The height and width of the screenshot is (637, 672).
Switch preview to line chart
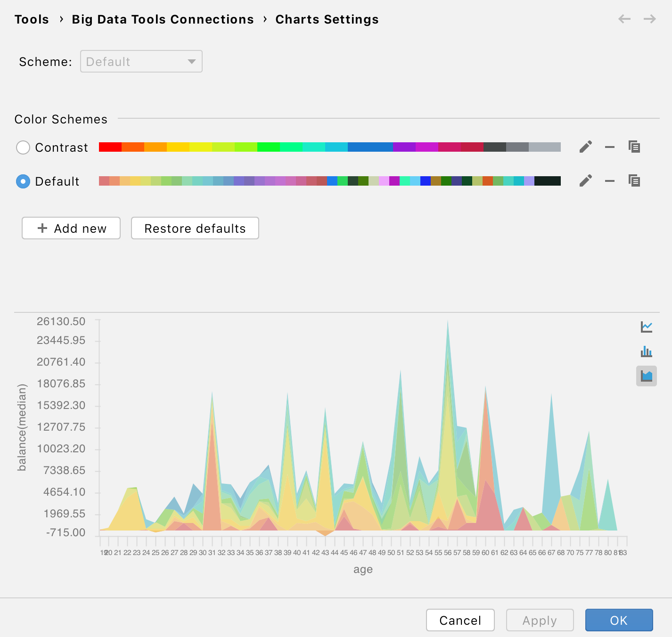[647, 327]
